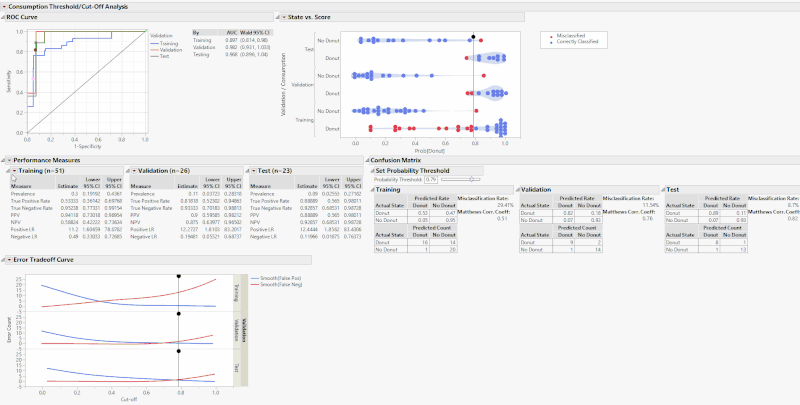Click Testing AUC value 0.968
The height and width of the screenshot is (405, 800).
click(x=232, y=54)
